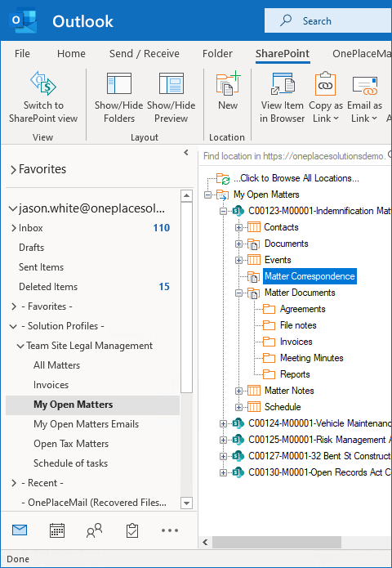The image size is (392, 568).
Task: Open the Send / Receive tab
Action: tap(145, 54)
